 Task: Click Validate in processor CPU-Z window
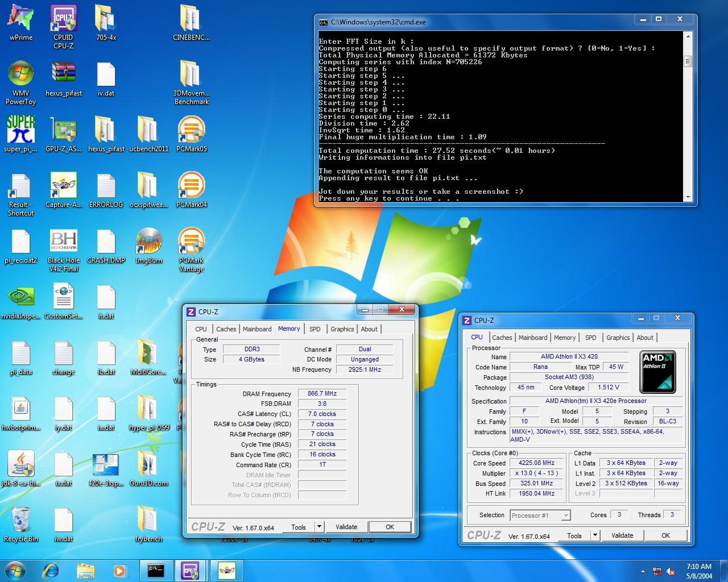pos(622,535)
